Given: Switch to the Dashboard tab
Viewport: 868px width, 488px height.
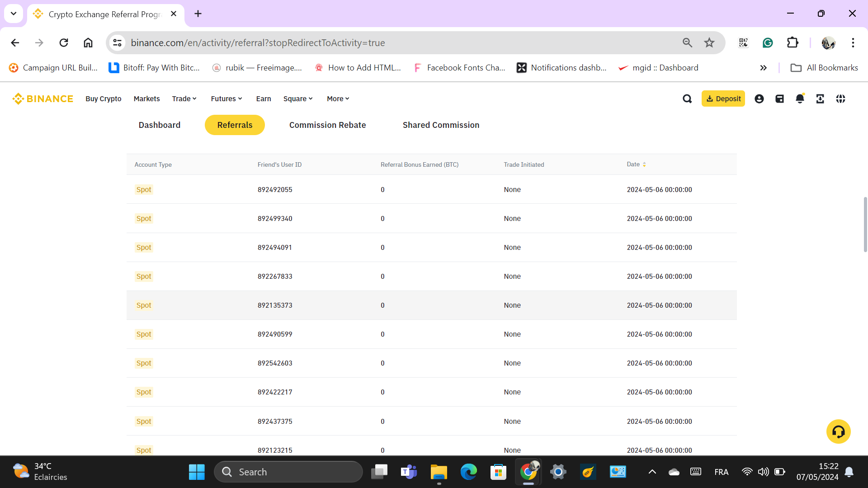Looking at the screenshot, I should click(159, 125).
